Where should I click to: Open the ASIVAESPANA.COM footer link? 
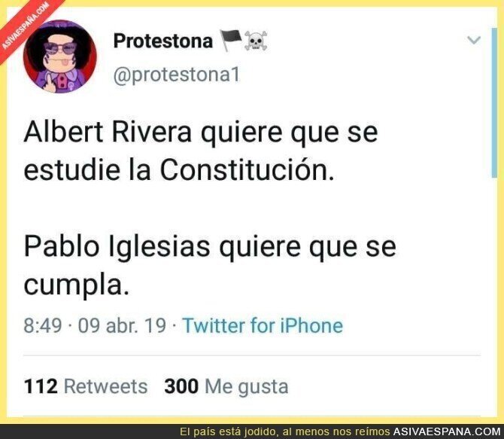[x=447, y=431]
